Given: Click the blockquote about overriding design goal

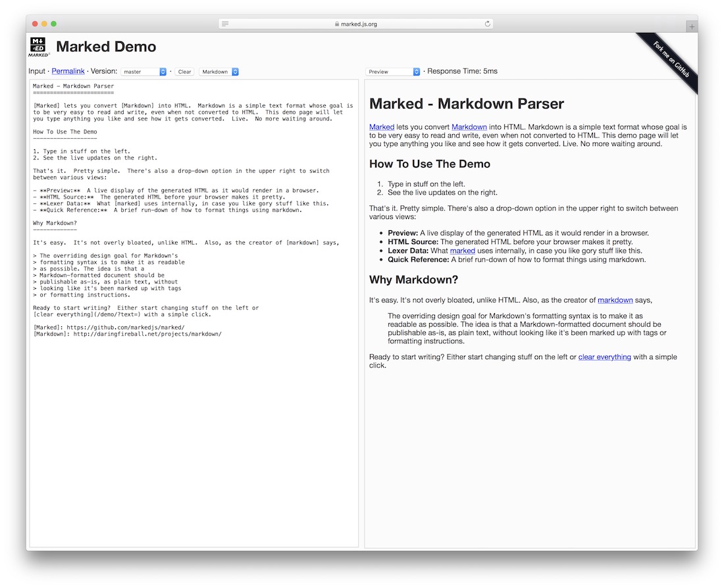Looking at the screenshot, I should (x=527, y=328).
